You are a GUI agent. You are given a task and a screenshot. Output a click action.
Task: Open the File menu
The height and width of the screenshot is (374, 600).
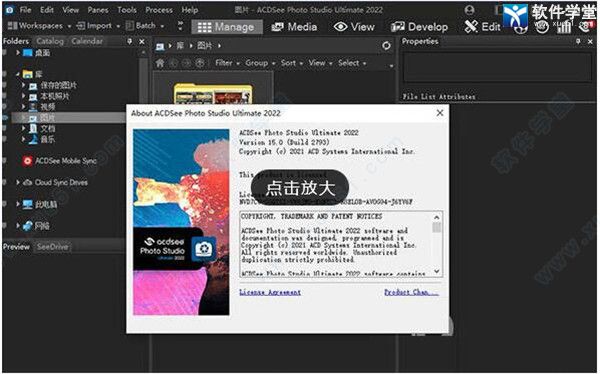[26, 10]
